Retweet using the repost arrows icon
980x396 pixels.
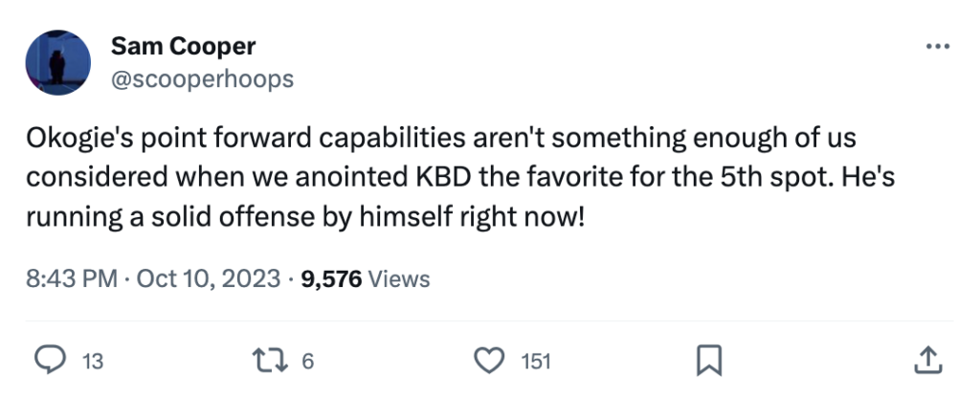coord(269,361)
